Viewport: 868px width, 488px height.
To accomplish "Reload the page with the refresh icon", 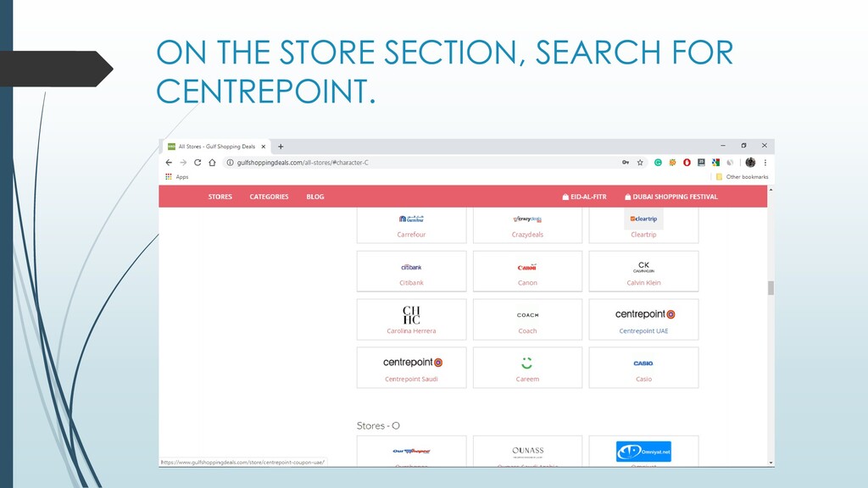I will click(x=198, y=163).
